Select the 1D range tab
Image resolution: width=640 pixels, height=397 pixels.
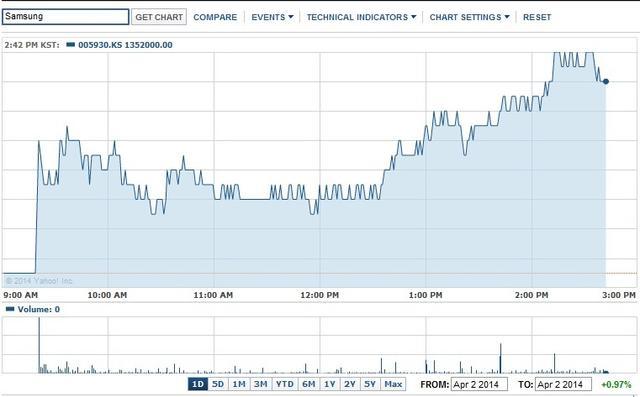pyautogui.click(x=198, y=384)
